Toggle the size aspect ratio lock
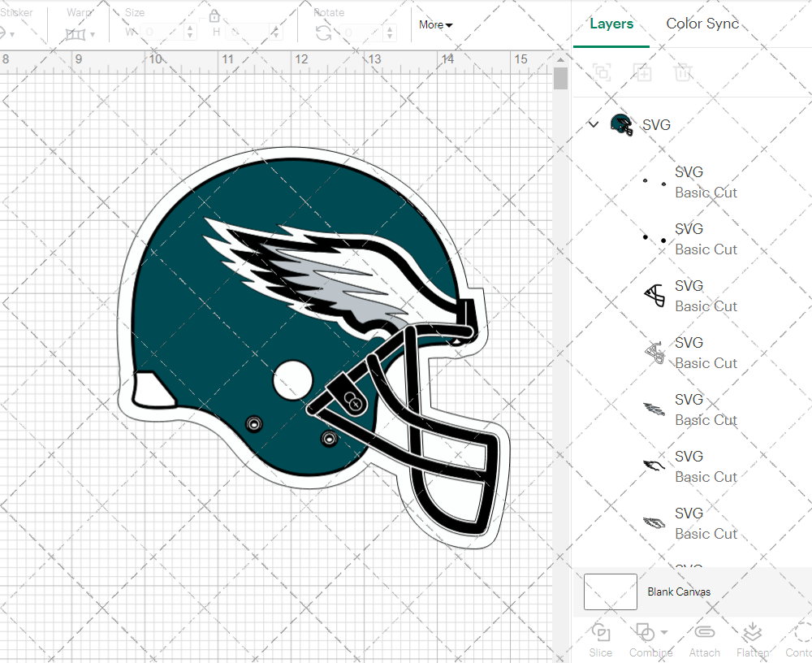 click(214, 16)
